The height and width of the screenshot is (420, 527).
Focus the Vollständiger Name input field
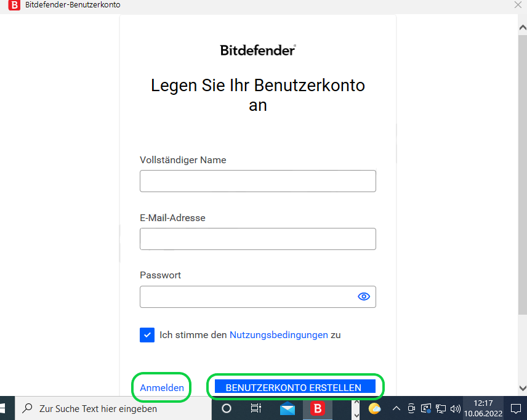[258, 181]
